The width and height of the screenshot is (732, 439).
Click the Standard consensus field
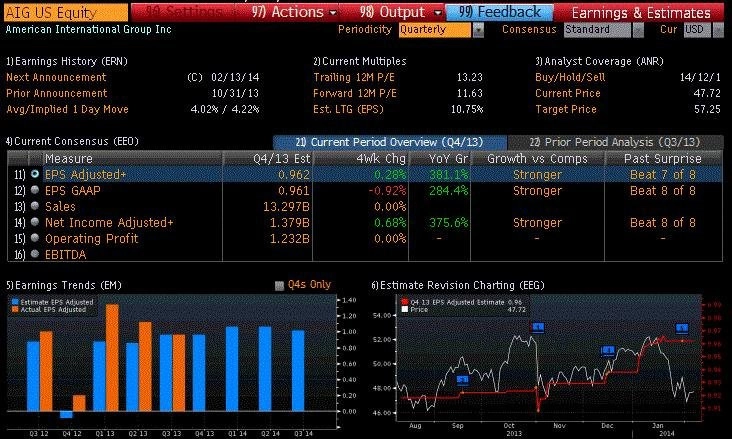pyautogui.click(x=598, y=30)
